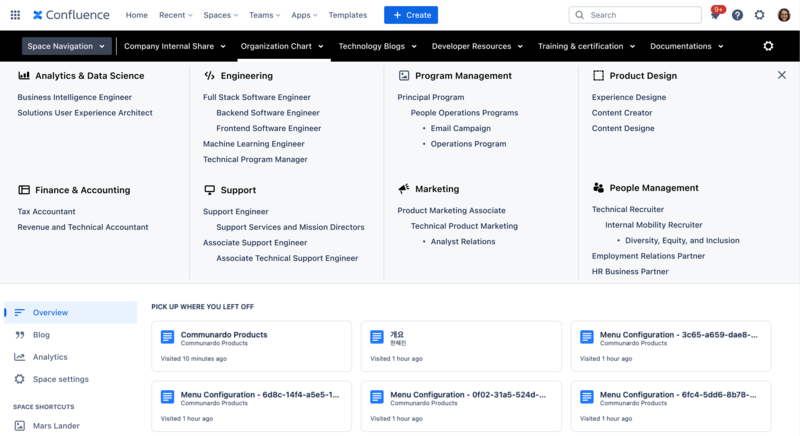Expand the Technology Blogs menu
Screen dimensions: 800x436
(379, 46)
